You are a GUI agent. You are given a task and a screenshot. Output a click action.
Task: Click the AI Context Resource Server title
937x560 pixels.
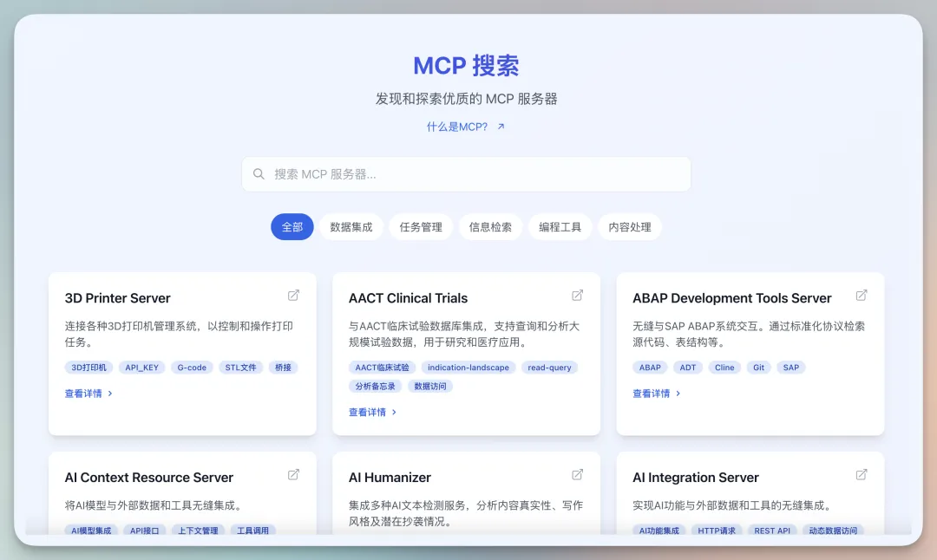149,477
